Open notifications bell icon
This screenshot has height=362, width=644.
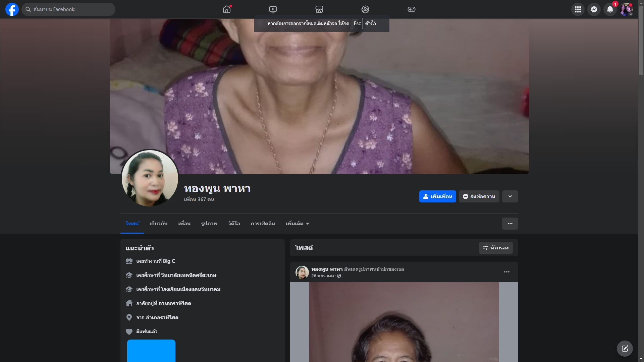coord(610,9)
